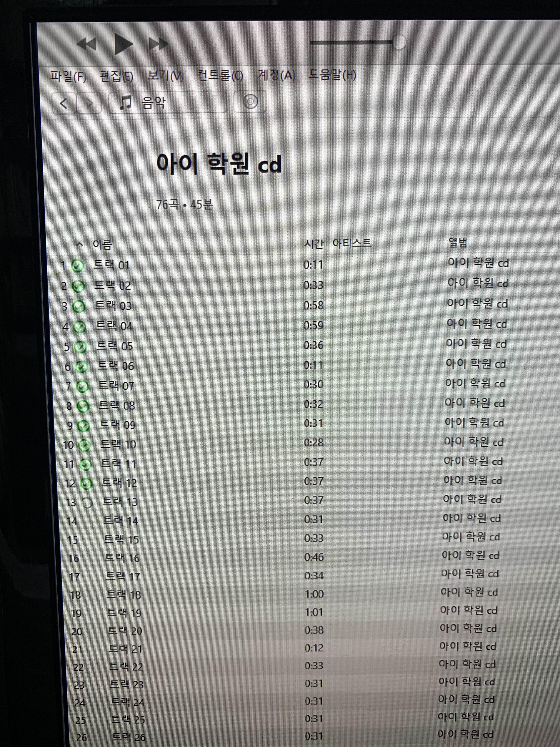Click the Rewind previous track button
Screen dimensions: 560x747
[x=86, y=44]
